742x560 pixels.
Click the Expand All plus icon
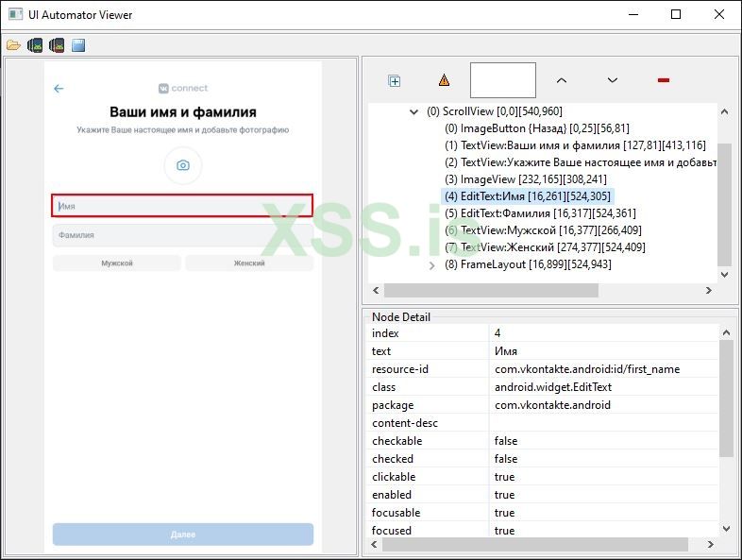click(x=395, y=81)
